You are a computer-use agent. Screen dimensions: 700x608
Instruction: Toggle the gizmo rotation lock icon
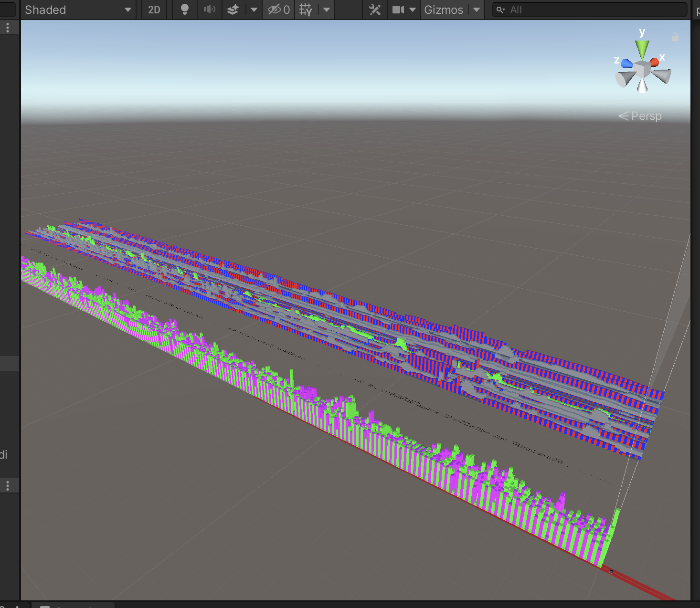point(675,37)
